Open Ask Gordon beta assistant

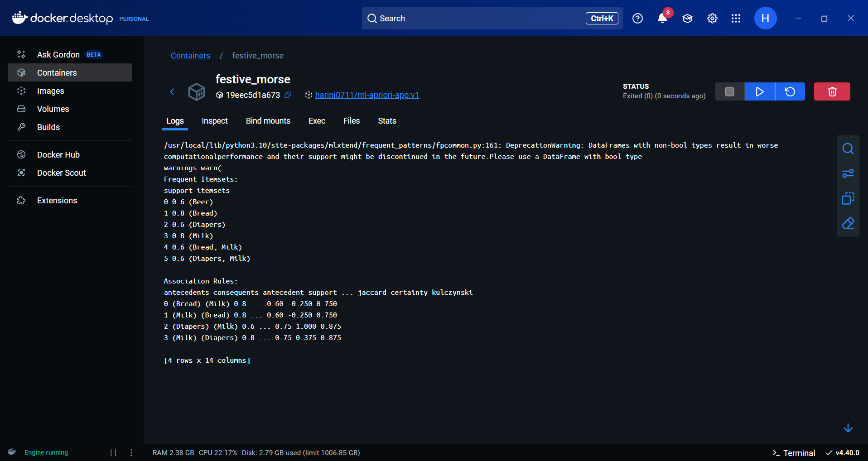coord(70,54)
